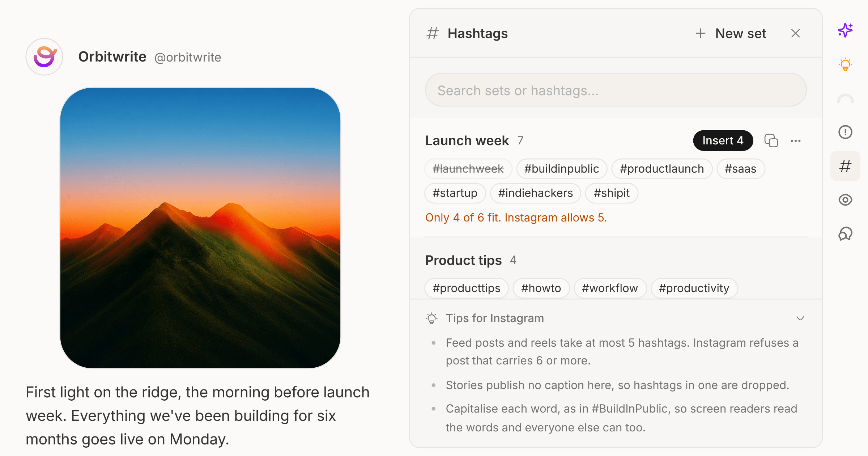Click the 'Only 4 of 6 fit' warning

tap(516, 218)
